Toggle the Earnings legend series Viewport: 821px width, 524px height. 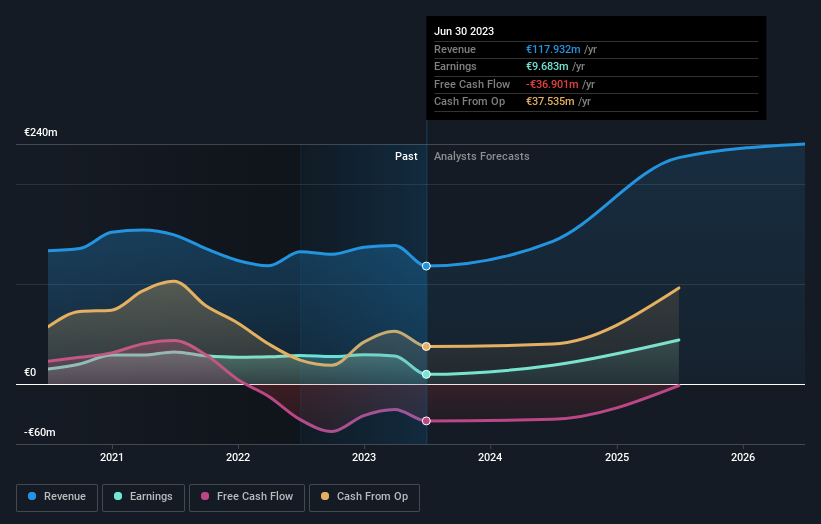coord(143,497)
